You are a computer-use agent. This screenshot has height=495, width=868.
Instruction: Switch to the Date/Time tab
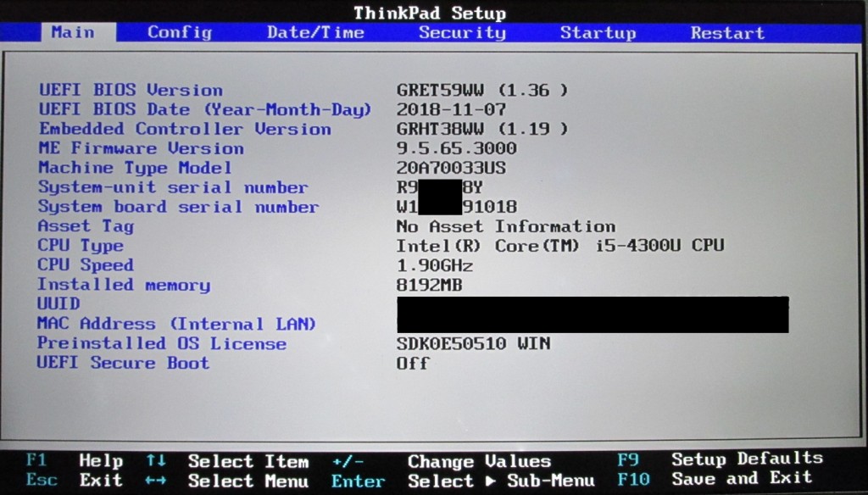pos(315,32)
